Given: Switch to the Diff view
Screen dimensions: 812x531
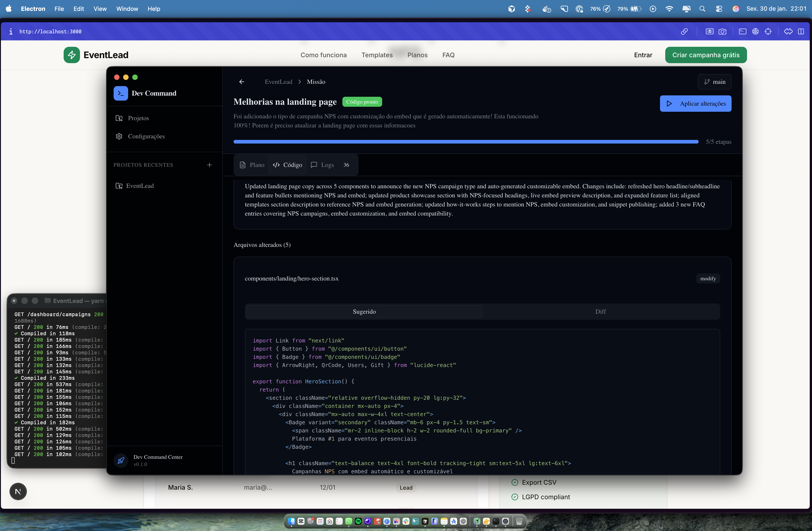Looking at the screenshot, I should coord(600,311).
